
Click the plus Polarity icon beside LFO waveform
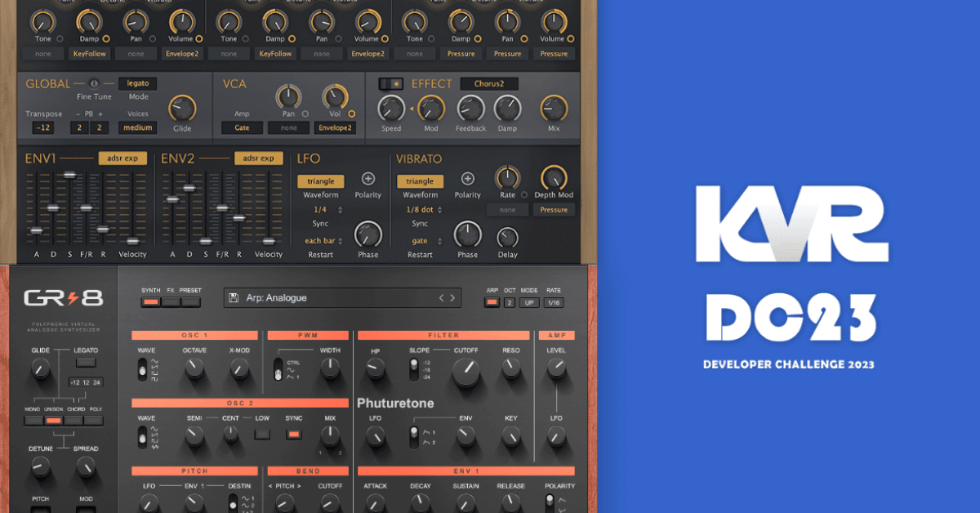pos(367,179)
